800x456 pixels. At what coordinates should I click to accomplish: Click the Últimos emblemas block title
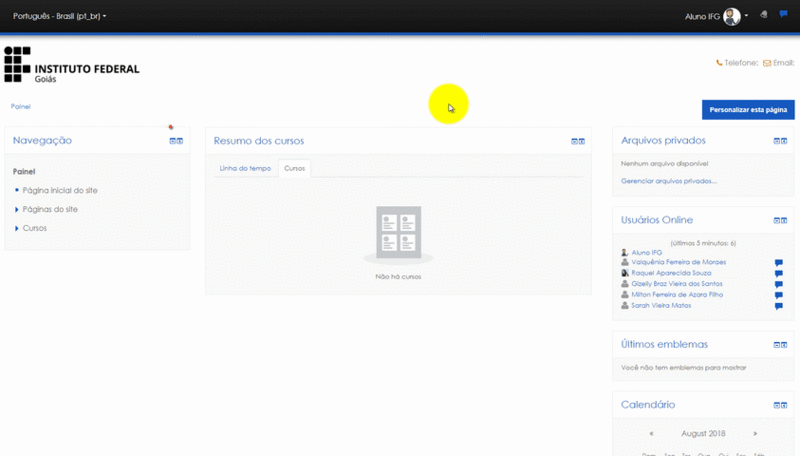pyautogui.click(x=664, y=344)
